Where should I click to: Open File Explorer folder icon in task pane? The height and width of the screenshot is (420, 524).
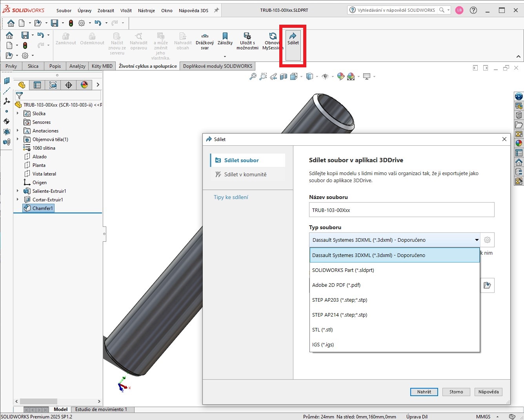pyautogui.click(x=519, y=125)
